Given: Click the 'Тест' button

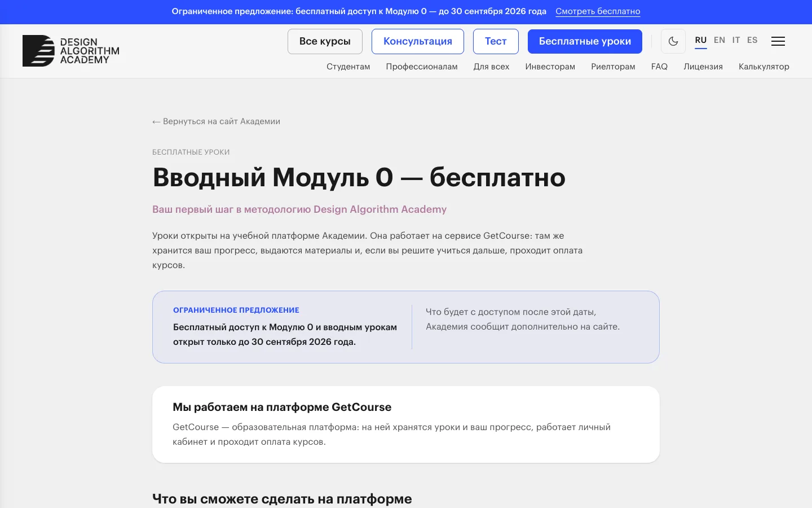Looking at the screenshot, I should (496, 41).
